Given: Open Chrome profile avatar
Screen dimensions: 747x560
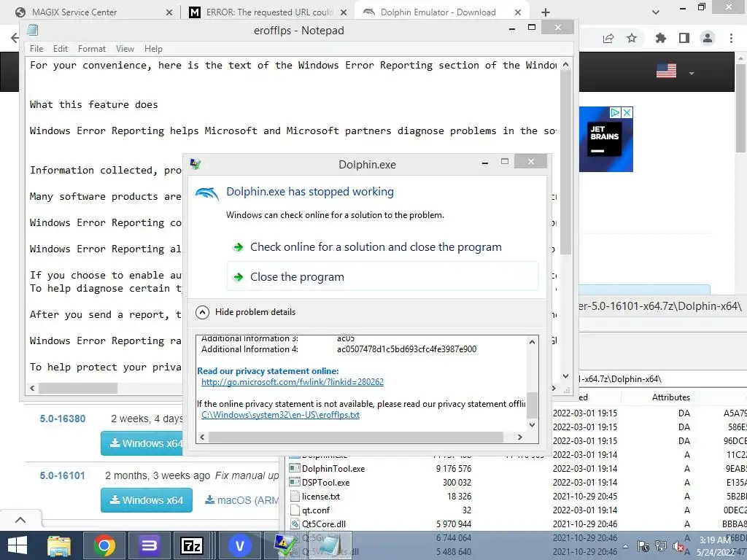Looking at the screenshot, I should [x=708, y=38].
